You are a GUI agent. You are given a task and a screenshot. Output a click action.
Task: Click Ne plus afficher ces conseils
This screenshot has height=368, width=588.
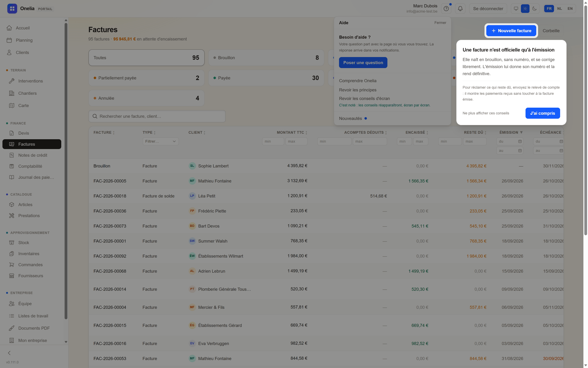tap(486, 113)
